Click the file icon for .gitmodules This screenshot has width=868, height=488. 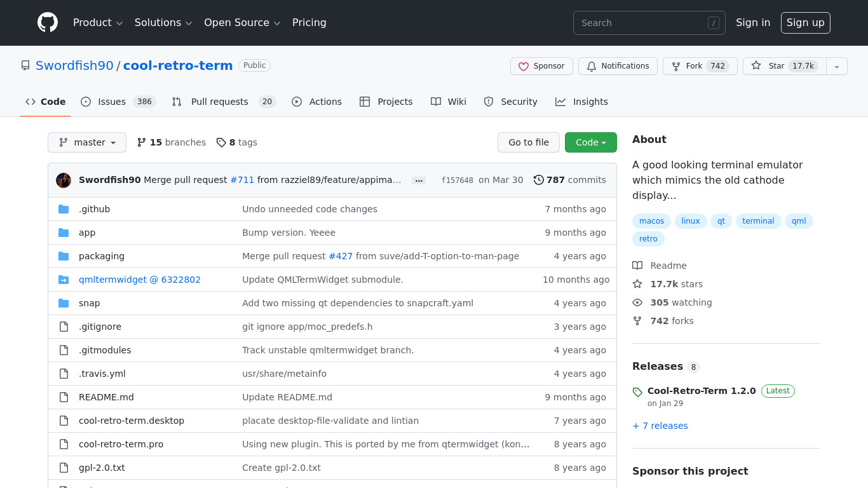tap(64, 350)
